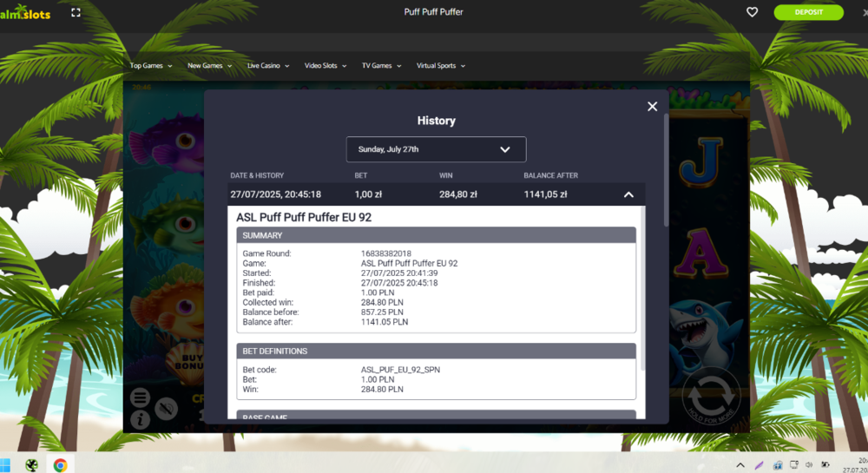Click SUMMARY section header
Image resolution: width=868 pixels, height=473 pixels.
click(436, 235)
